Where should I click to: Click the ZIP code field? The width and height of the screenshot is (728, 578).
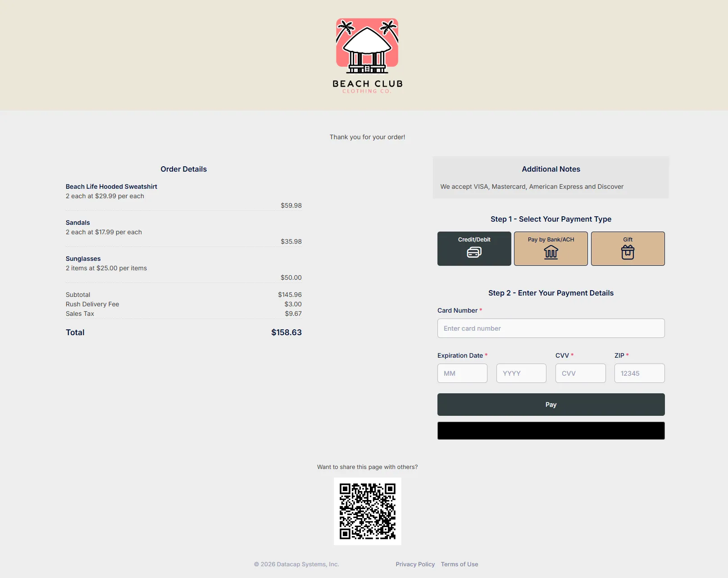[639, 373]
